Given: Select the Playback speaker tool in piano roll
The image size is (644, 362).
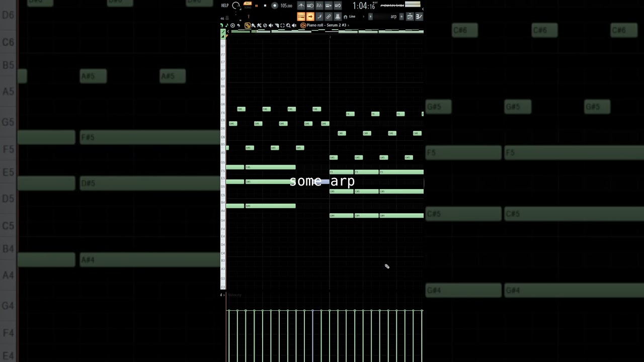Looking at the screenshot, I should [294, 25].
